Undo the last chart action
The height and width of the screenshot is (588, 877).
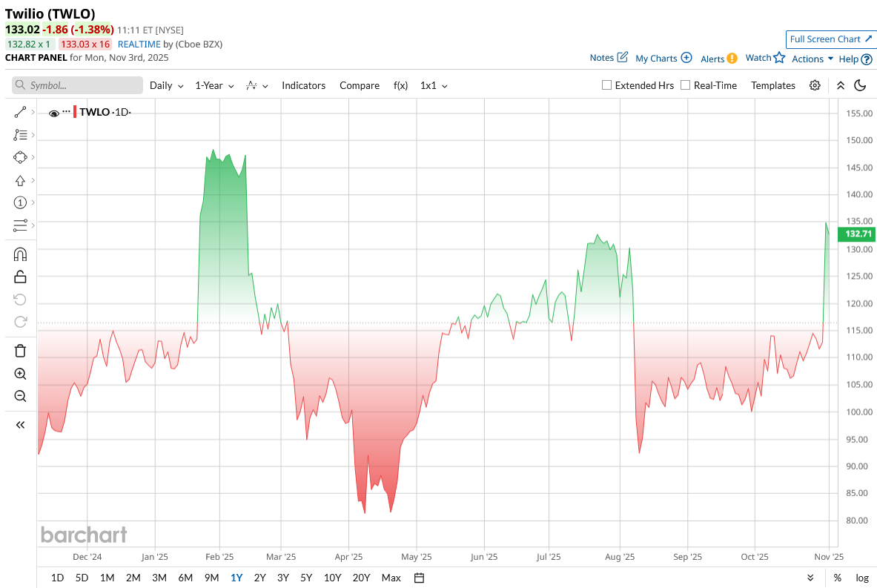coord(20,300)
